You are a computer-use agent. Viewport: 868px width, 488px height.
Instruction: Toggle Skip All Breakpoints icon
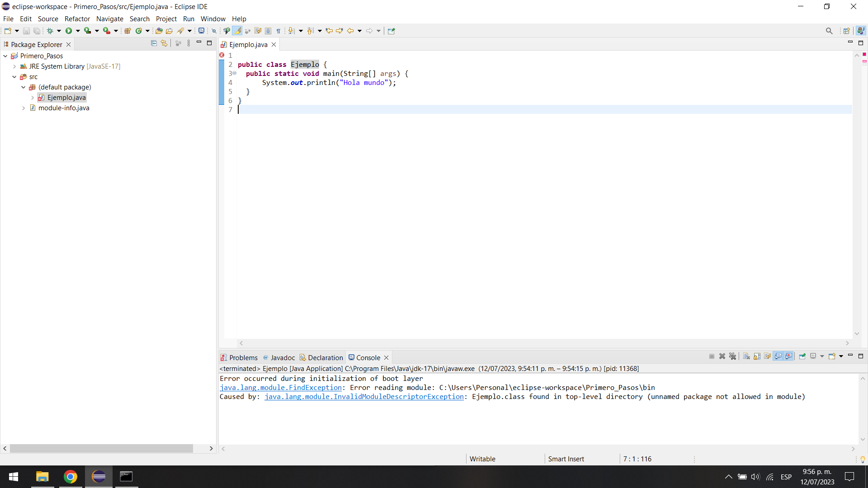[214, 31]
